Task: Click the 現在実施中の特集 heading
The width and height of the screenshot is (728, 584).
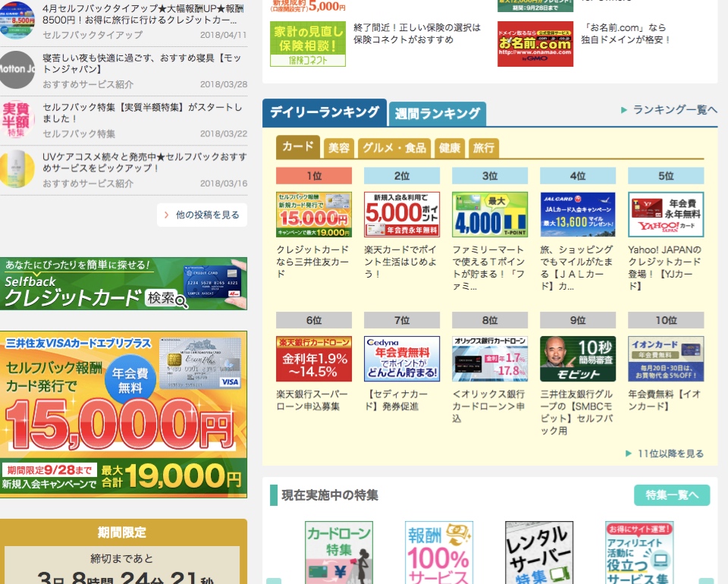Action: coord(330,495)
